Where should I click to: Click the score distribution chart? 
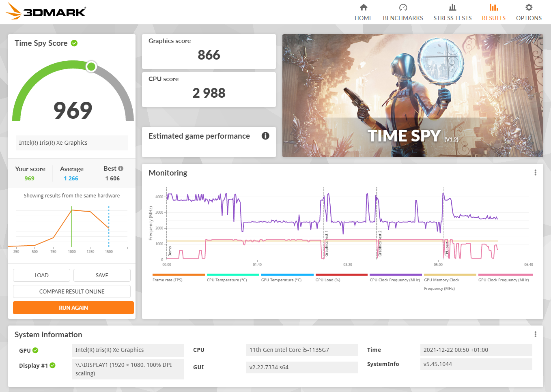point(68,229)
